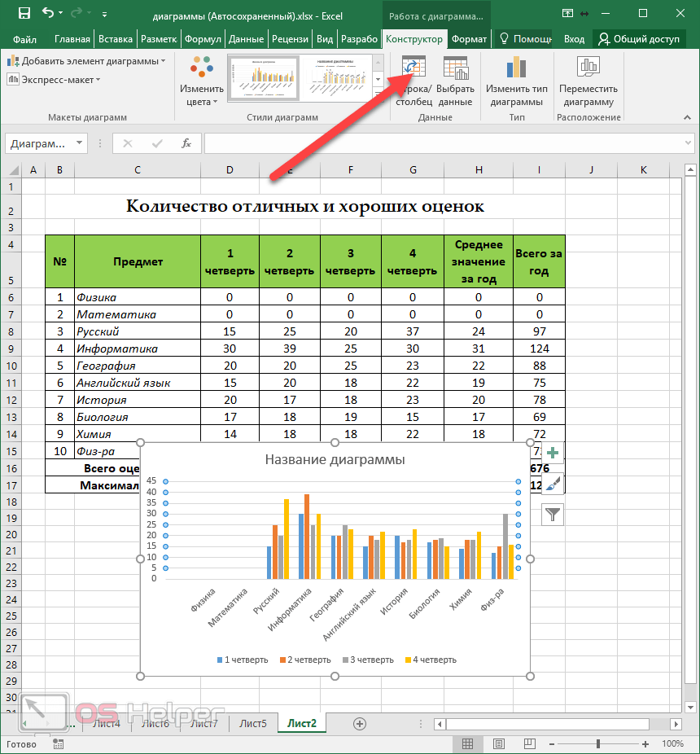Image resolution: width=700 pixels, height=754 pixels.
Task: Open the chart filters funnel button
Action: point(553,514)
